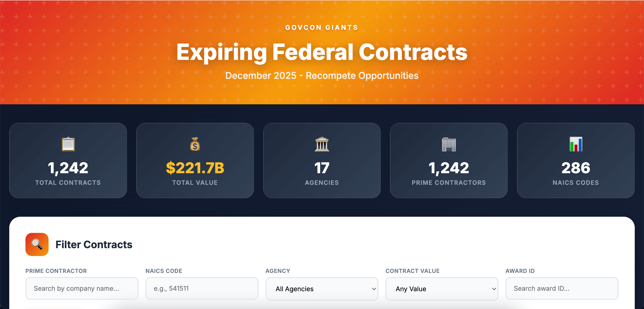
Task: Click the Expiring Federal Contracts title
Action: (x=322, y=52)
